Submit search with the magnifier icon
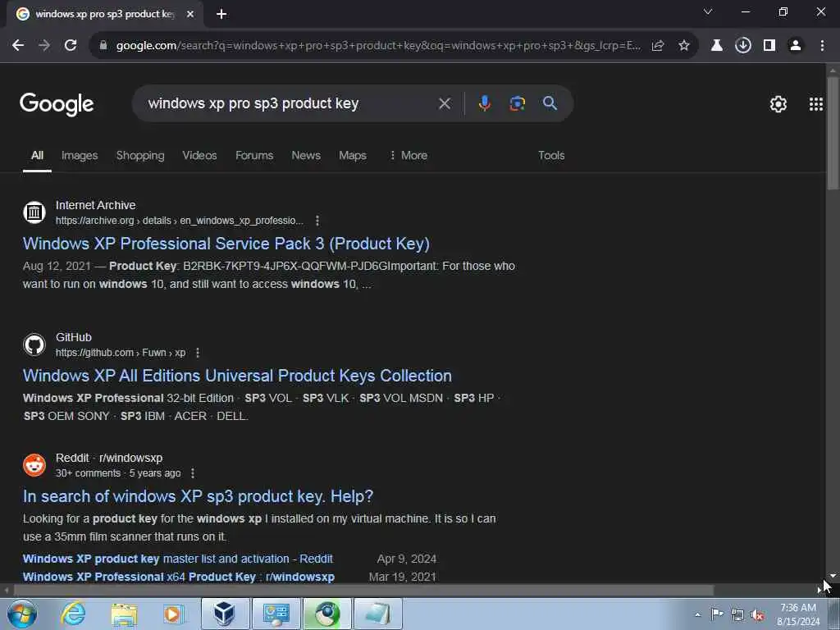 point(550,103)
